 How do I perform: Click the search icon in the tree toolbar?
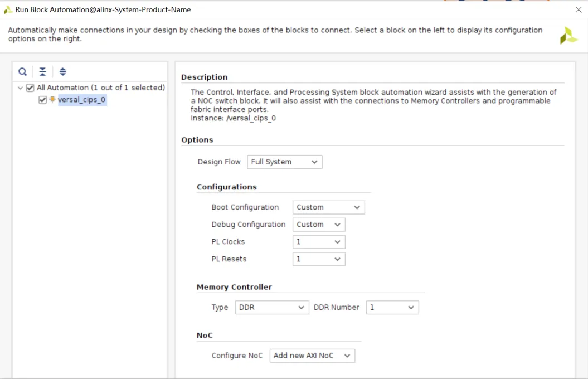point(22,72)
